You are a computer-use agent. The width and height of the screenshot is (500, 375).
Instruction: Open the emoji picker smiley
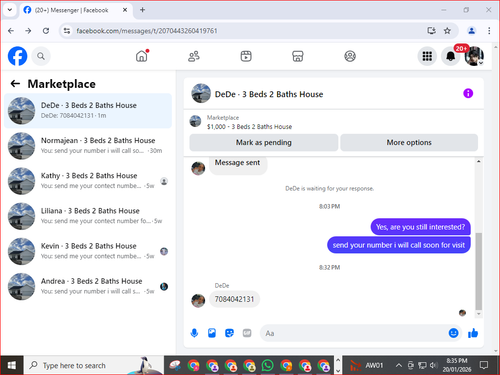453,333
